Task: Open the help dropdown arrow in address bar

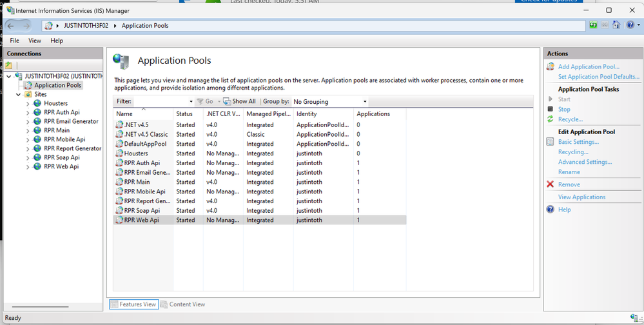Action: coord(638,25)
